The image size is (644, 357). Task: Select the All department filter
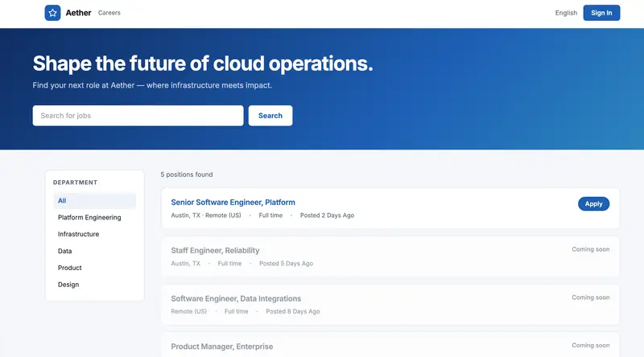click(x=94, y=201)
